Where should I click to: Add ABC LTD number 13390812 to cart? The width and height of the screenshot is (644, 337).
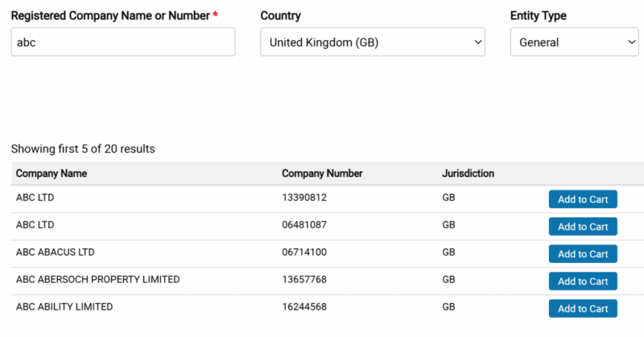coord(583,199)
